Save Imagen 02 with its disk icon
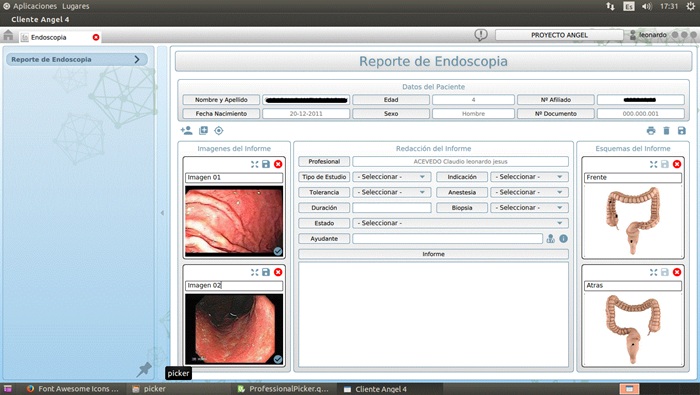This screenshot has width=700, height=395. coord(266,272)
